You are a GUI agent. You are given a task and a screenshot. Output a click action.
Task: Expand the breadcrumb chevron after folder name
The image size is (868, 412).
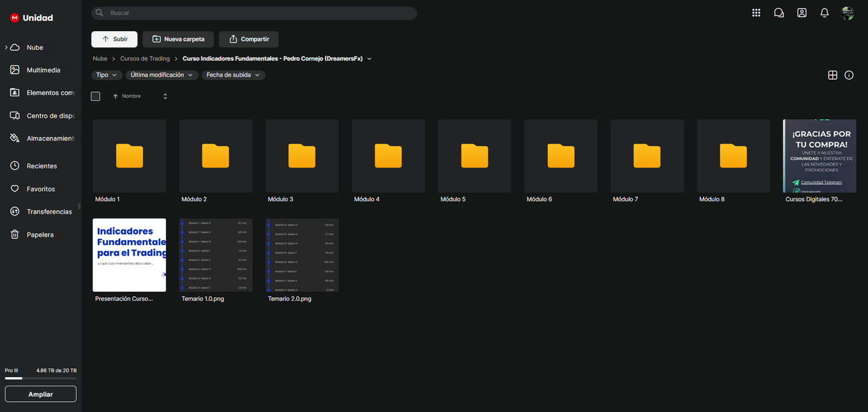point(369,59)
